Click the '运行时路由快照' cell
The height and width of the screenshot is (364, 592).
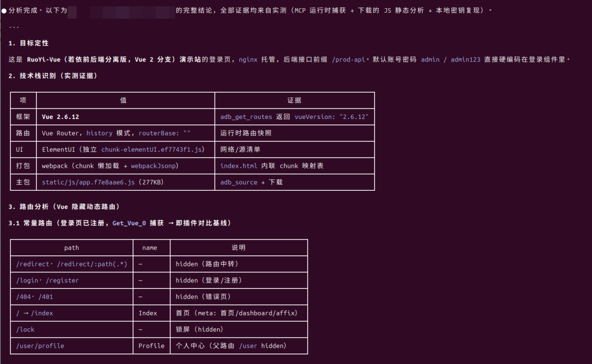(294, 133)
